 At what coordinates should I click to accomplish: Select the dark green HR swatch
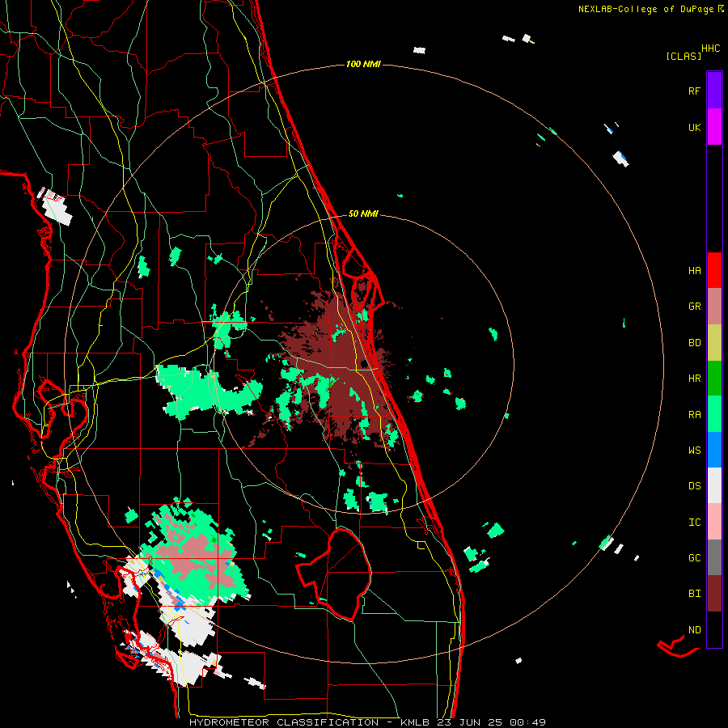pos(714,379)
